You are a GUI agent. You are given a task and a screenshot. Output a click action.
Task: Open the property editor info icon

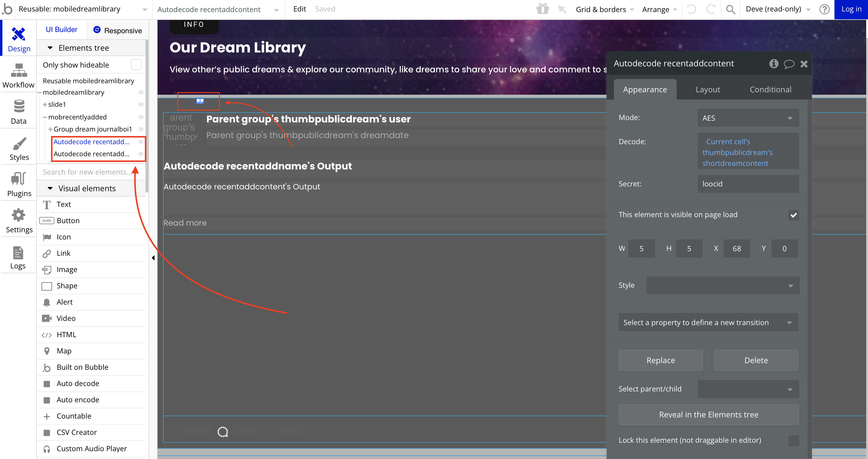(x=774, y=64)
